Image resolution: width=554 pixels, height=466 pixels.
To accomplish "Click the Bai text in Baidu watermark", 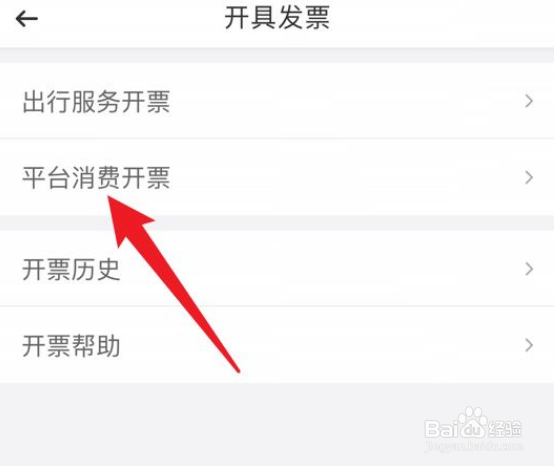I will 441,429.
